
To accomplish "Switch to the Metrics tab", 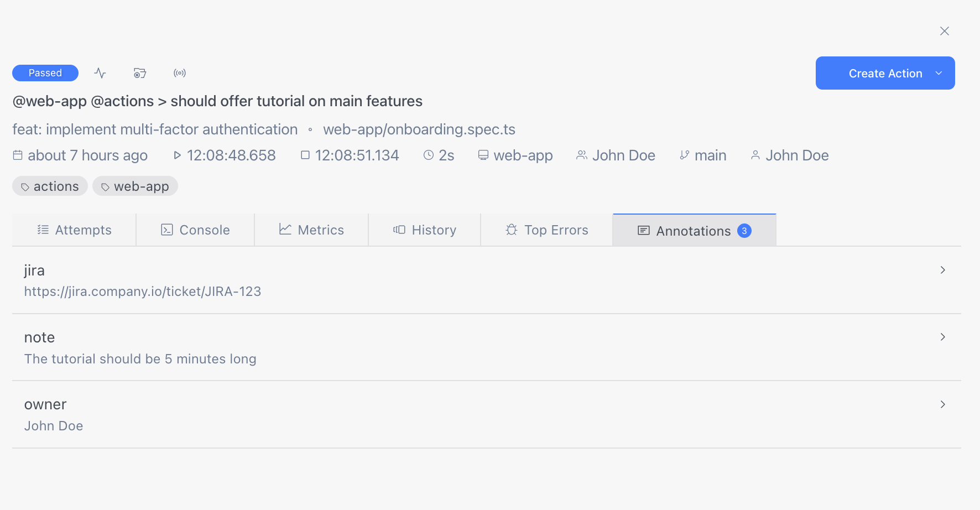I will point(311,230).
